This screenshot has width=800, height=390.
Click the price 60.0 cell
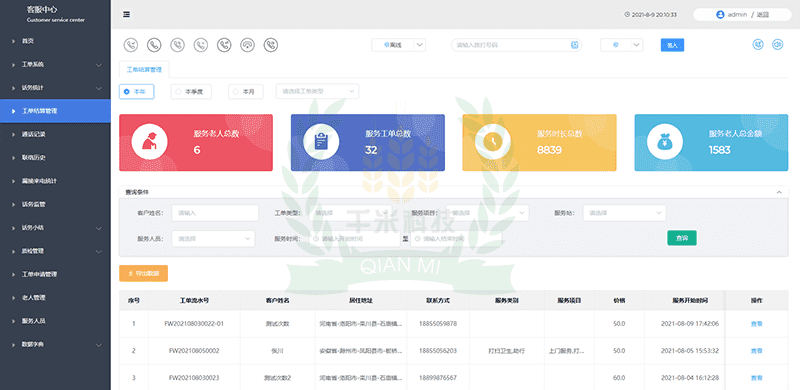click(619, 378)
